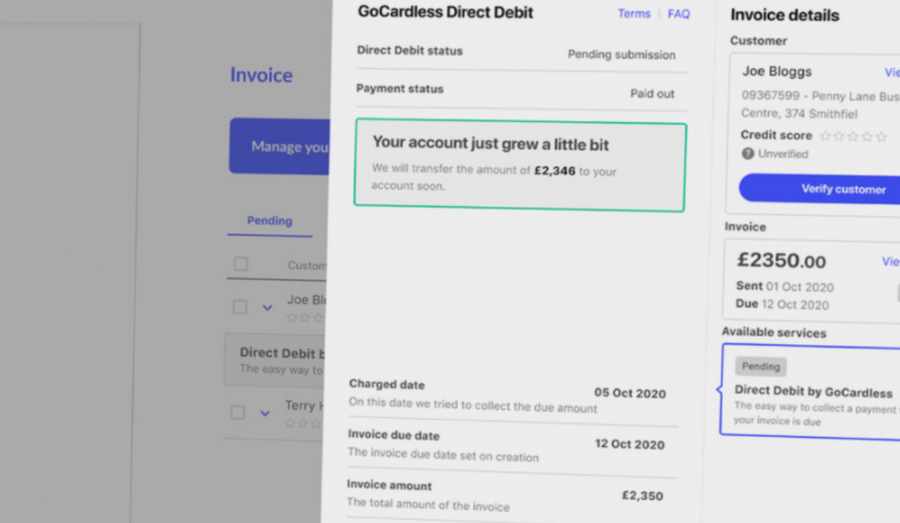Toggle the select-all checkbox in table header
This screenshot has height=523, width=900.
(x=240, y=264)
